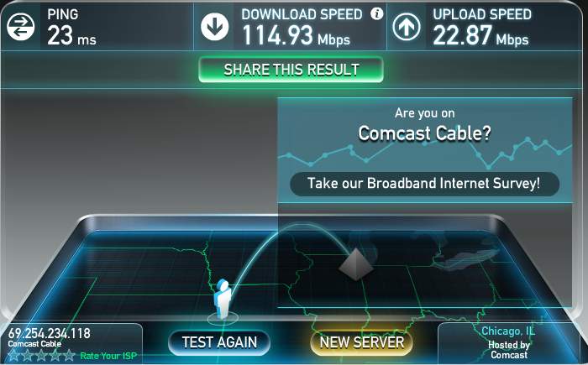Click the IP address 69.254.234.118
This screenshot has width=588, height=365.
pos(49,333)
